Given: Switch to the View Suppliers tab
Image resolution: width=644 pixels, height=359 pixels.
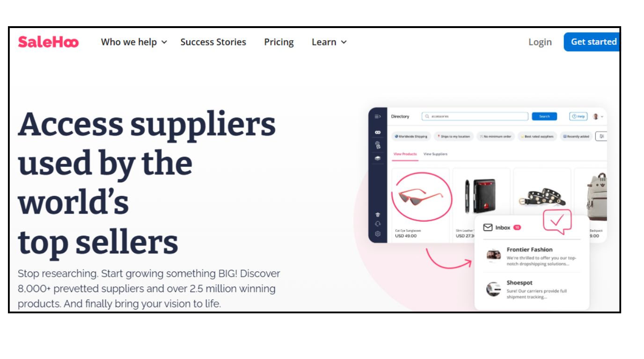Looking at the screenshot, I should tap(435, 154).
